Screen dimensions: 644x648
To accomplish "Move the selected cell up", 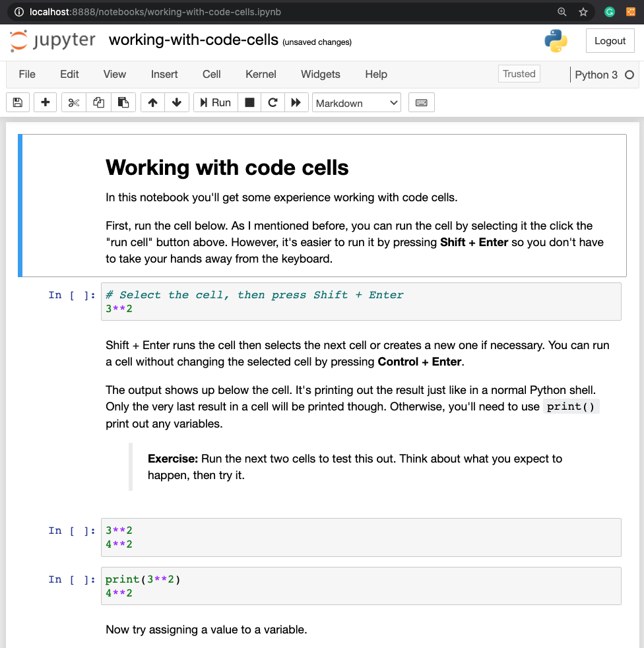I will (x=151, y=102).
